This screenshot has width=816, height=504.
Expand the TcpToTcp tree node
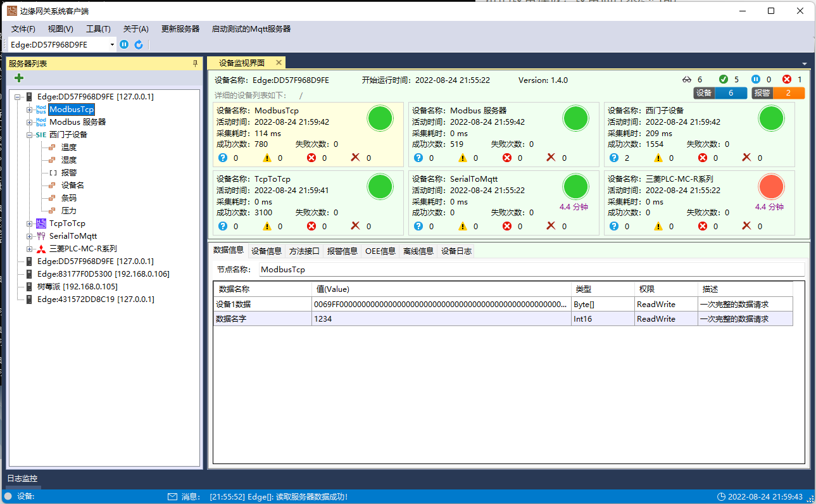click(x=29, y=224)
